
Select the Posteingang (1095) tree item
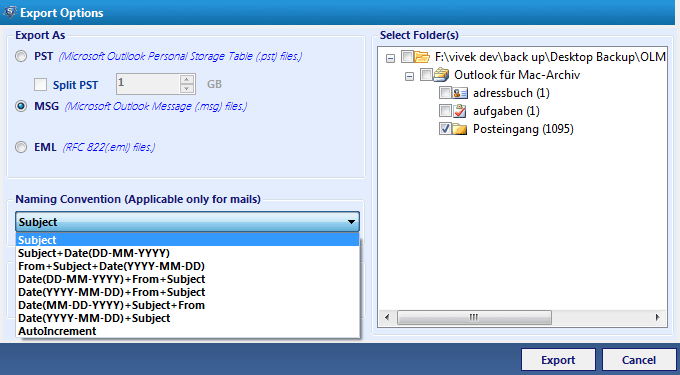point(523,129)
